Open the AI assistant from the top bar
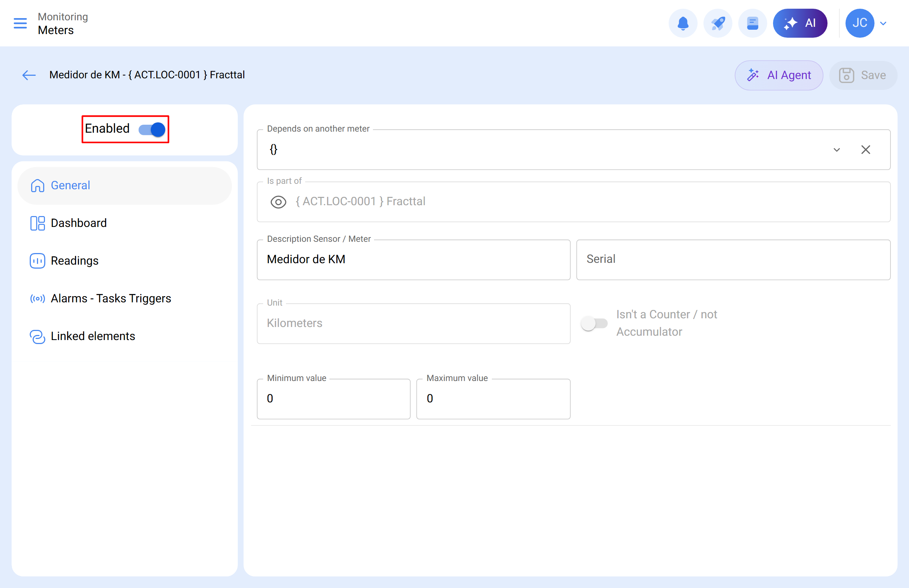The width and height of the screenshot is (909, 588). pyautogui.click(x=800, y=23)
